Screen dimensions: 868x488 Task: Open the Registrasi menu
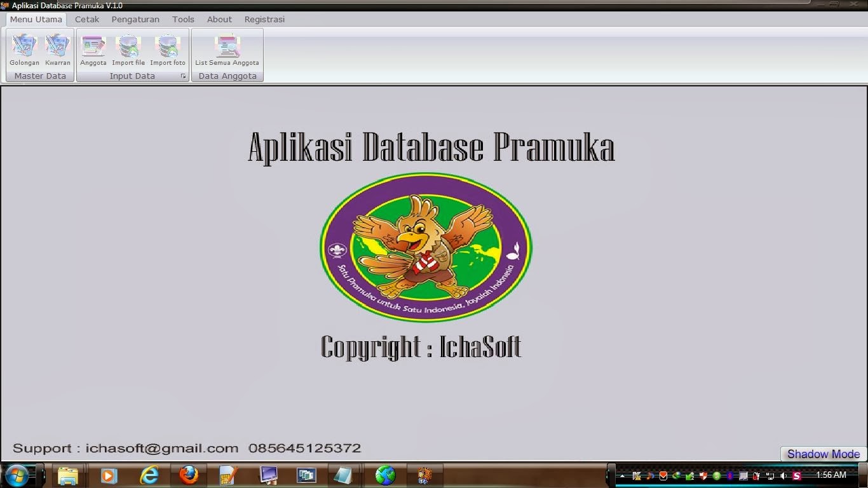point(264,19)
